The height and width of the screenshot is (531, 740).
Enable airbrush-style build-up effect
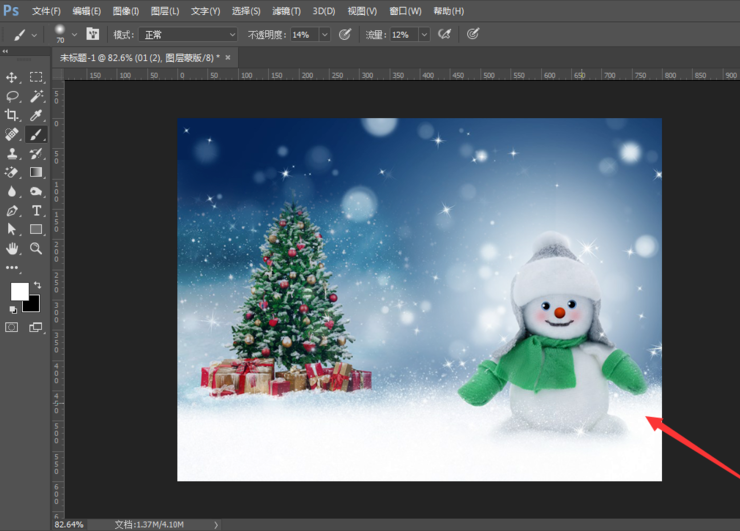click(x=445, y=34)
